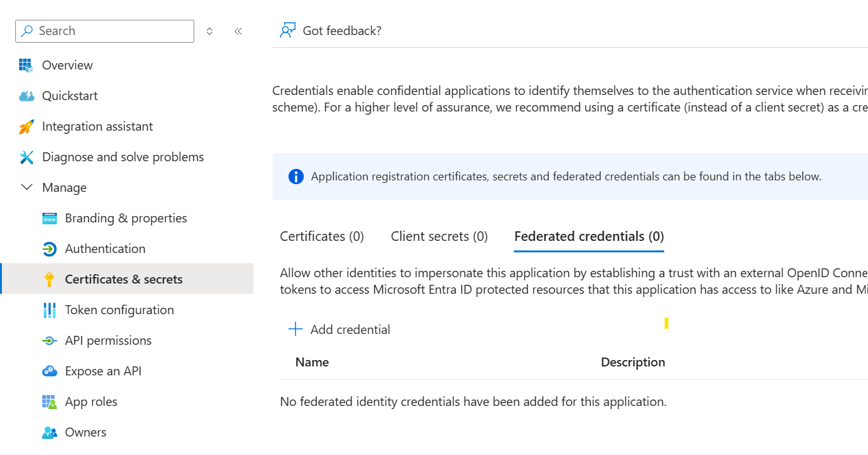
Task: Click inside the Search input field
Action: [x=104, y=31]
